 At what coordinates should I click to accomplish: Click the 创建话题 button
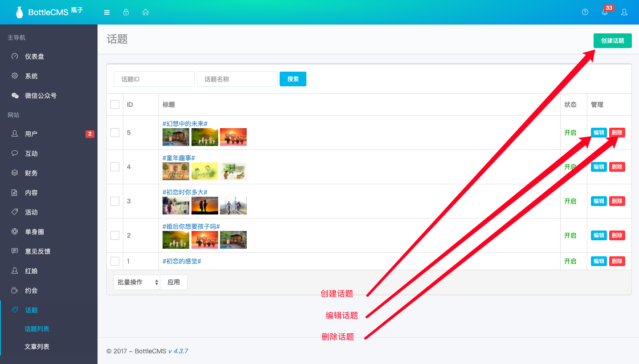point(612,40)
